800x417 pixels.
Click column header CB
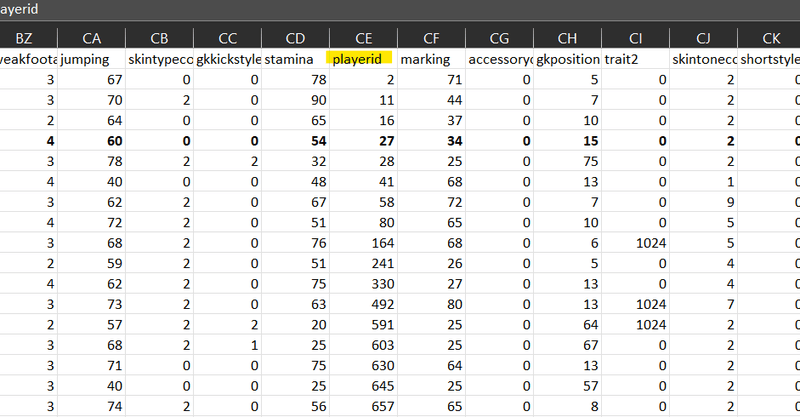(x=159, y=38)
